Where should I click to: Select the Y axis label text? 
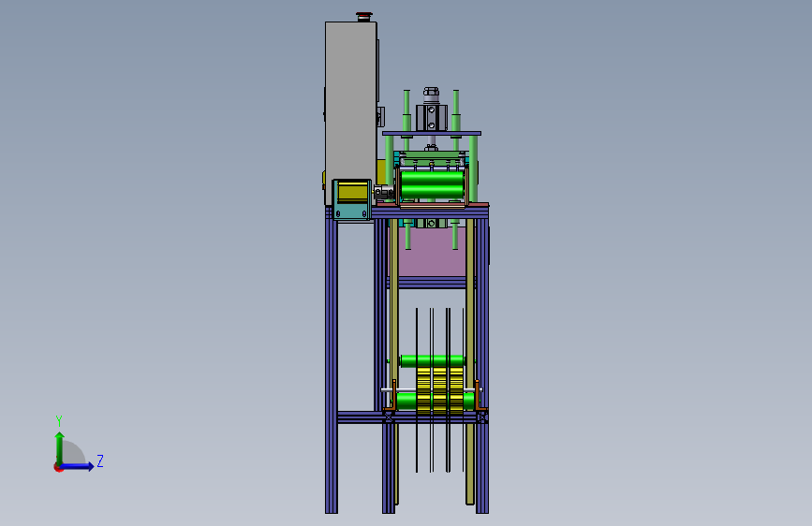point(59,421)
